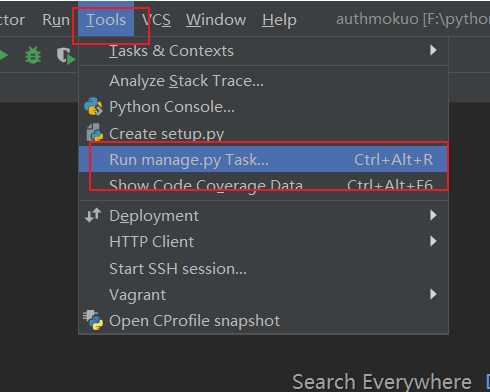Click the Python Console icon

pyautogui.click(x=93, y=107)
